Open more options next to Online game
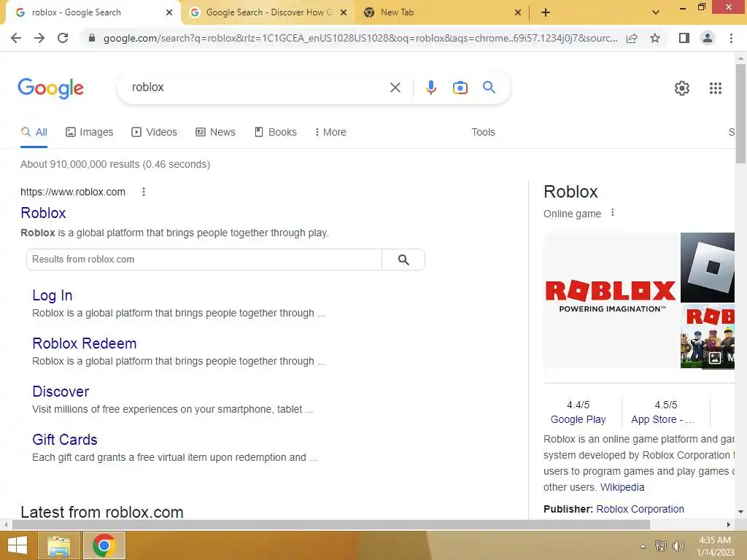The image size is (747, 560). tap(613, 213)
